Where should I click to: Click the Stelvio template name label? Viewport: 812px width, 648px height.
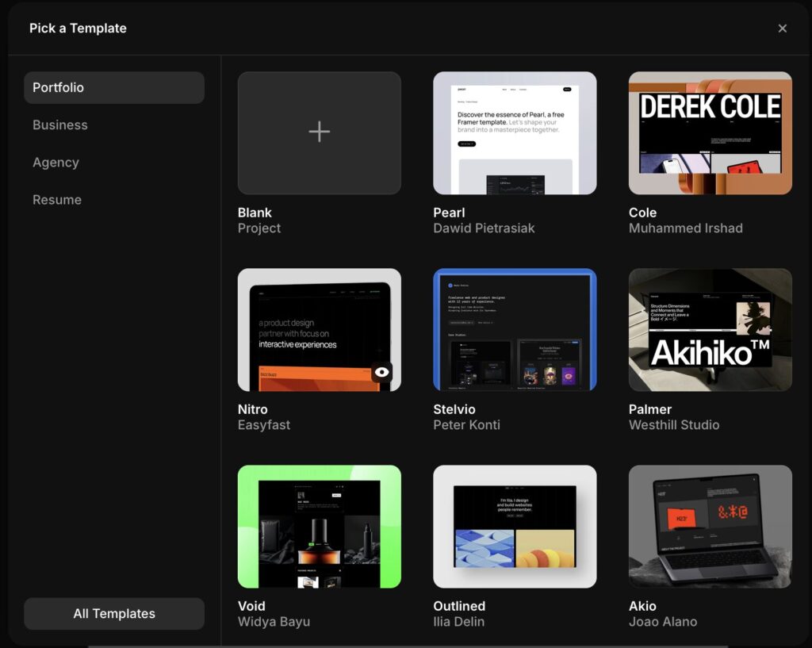tap(454, 409)
